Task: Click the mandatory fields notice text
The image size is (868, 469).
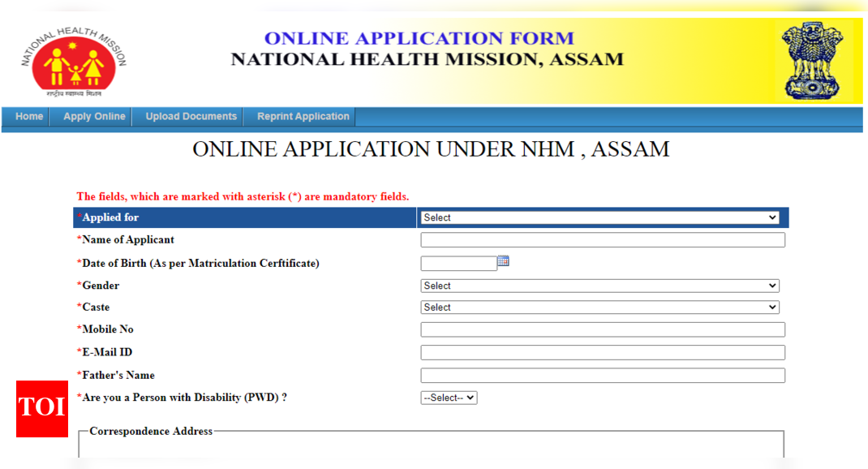Action: 243,196
